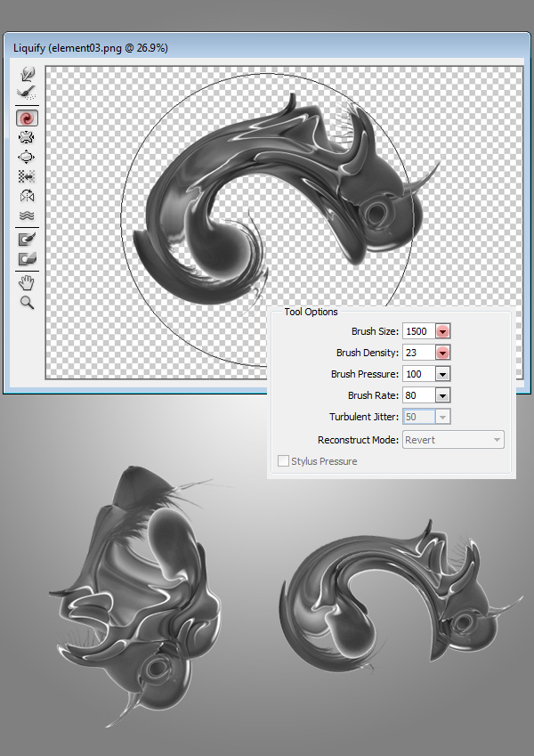Click the Brush Size value field

coord(417,331)
